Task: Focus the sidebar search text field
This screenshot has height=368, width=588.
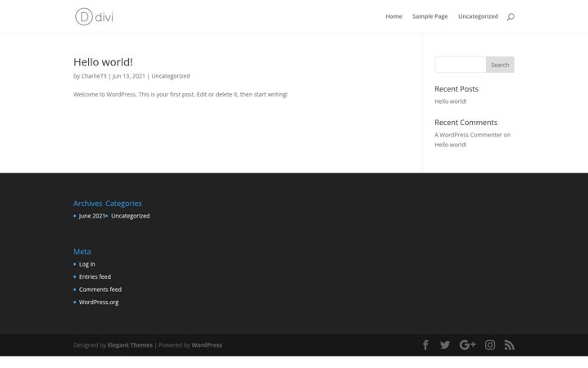Action: 460,65
